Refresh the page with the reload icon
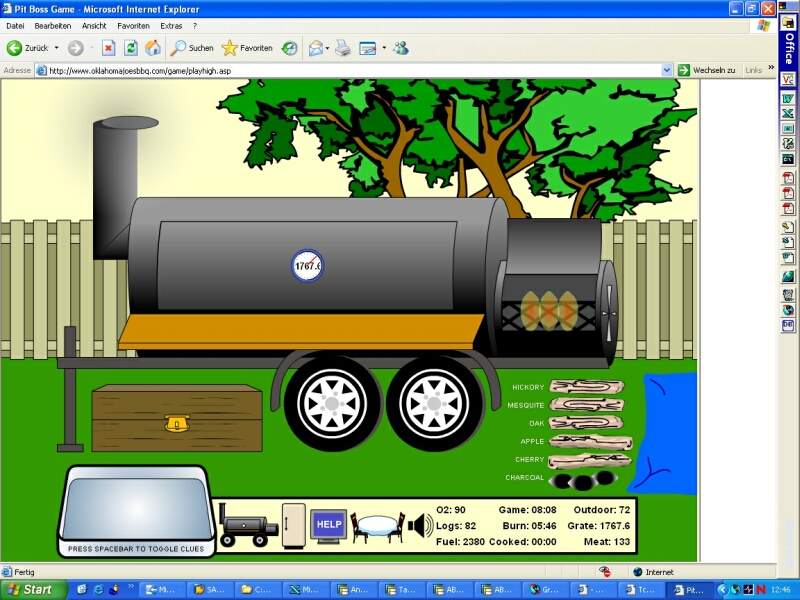 (x=131, y=48)
